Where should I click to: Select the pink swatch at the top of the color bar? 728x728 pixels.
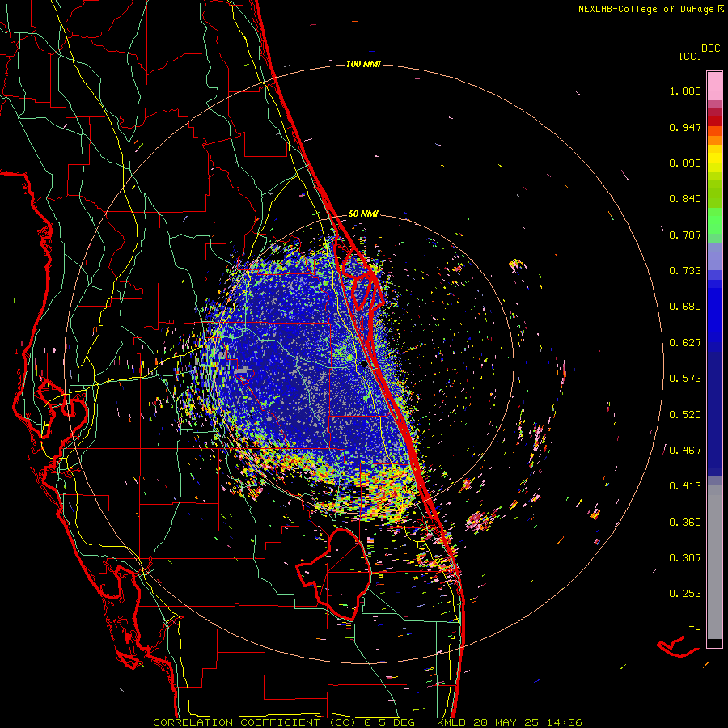[714, 86]
